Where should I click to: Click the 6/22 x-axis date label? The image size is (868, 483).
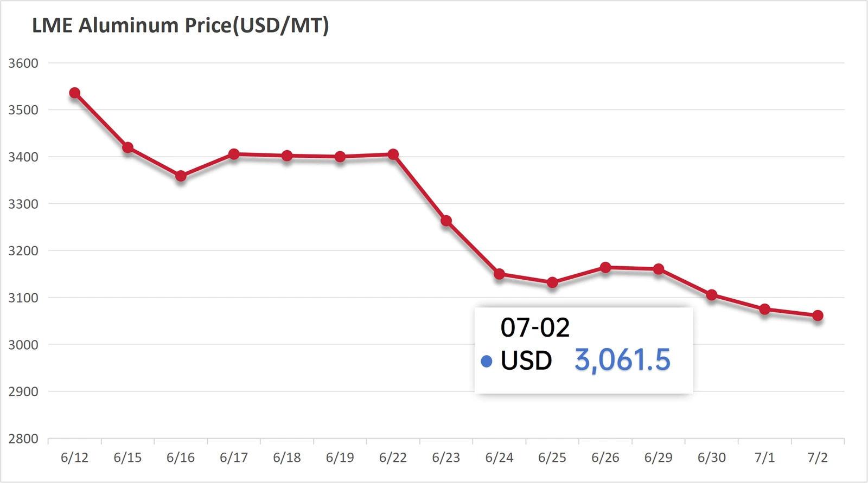pos(393,458)
